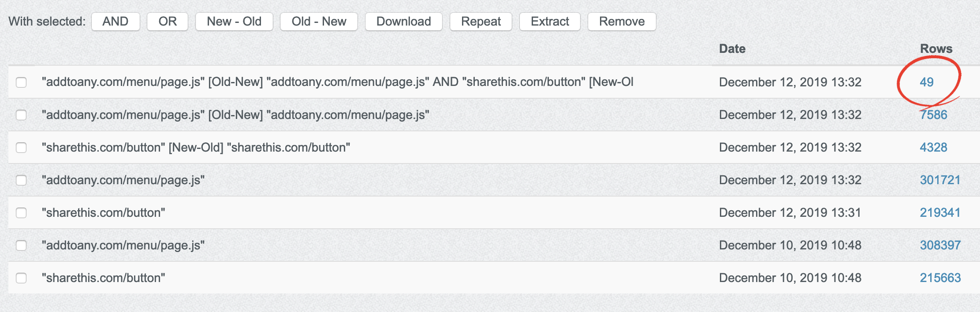This screenshot has height=312, width=980.
Task: Click the Old - New button
Action: 319,22
